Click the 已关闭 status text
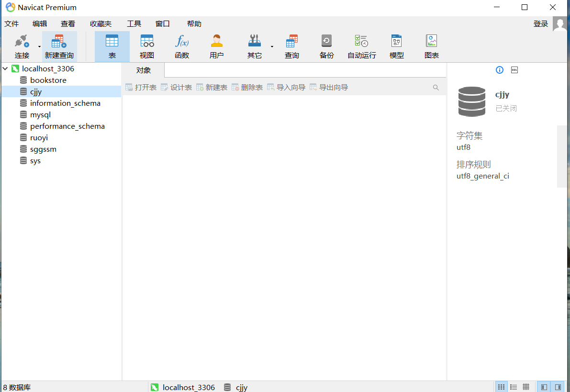This screenshot has height=392, width=570. click(x=506, y=108)
